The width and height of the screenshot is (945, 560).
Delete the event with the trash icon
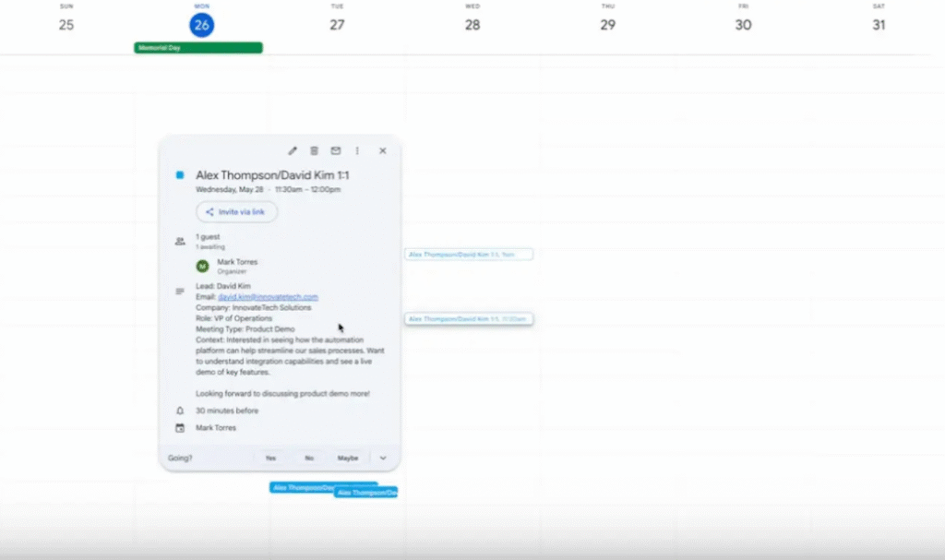314,150
